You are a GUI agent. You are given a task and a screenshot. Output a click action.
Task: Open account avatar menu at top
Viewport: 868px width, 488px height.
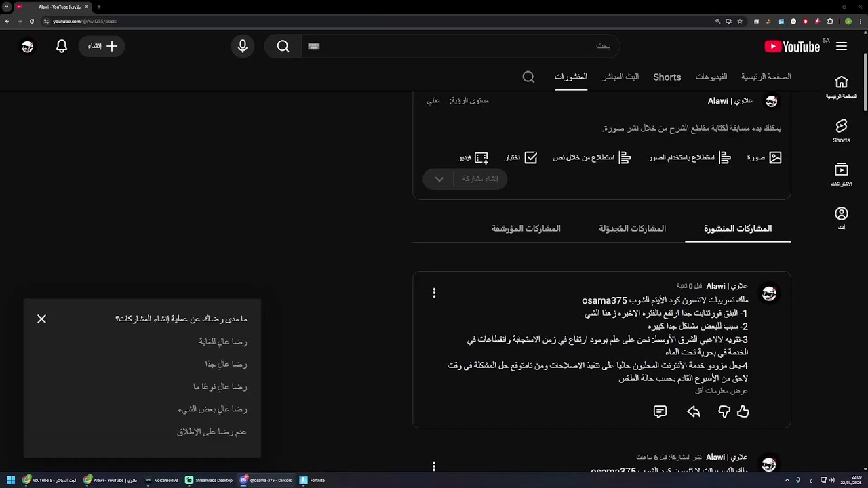[27, 46]
